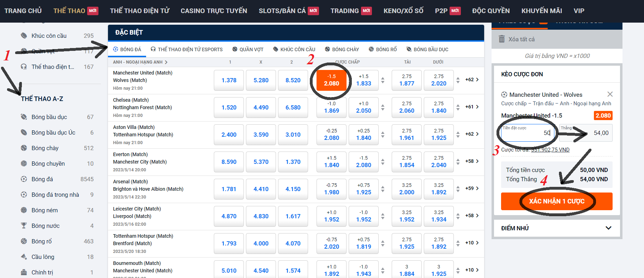Expand +61 markets for Chelsea vs Nottingham Forest
Image resolution: width=644 pixels, height=278 pixels.
point(472,107)
